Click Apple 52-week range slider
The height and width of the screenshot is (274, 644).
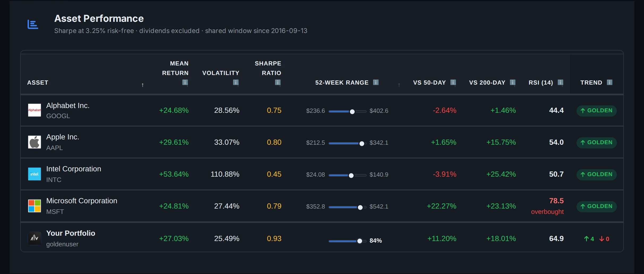pyautogui.click(x=348, y=143)
